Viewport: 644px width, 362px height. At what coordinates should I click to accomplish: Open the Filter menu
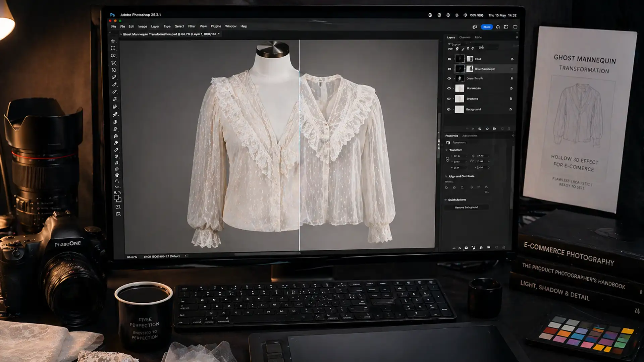click(192, 26)
